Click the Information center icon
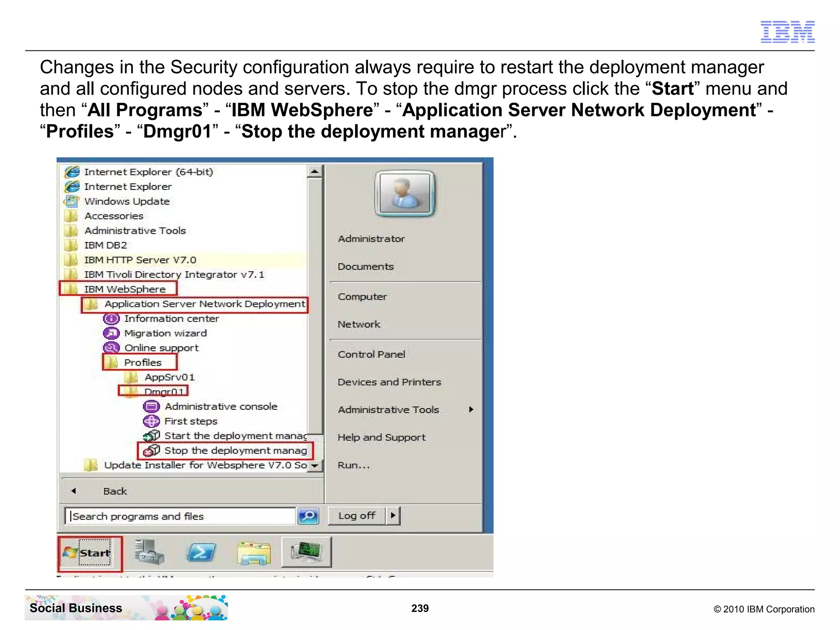 (111, 319)
